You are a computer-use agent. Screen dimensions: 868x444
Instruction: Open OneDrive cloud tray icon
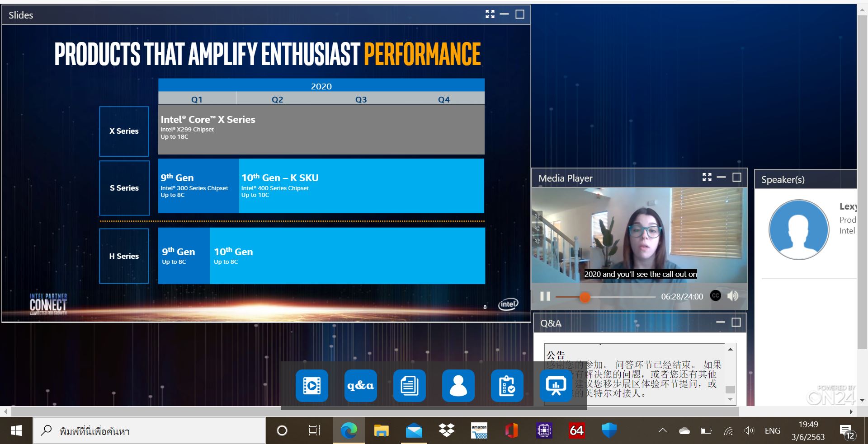684,431
